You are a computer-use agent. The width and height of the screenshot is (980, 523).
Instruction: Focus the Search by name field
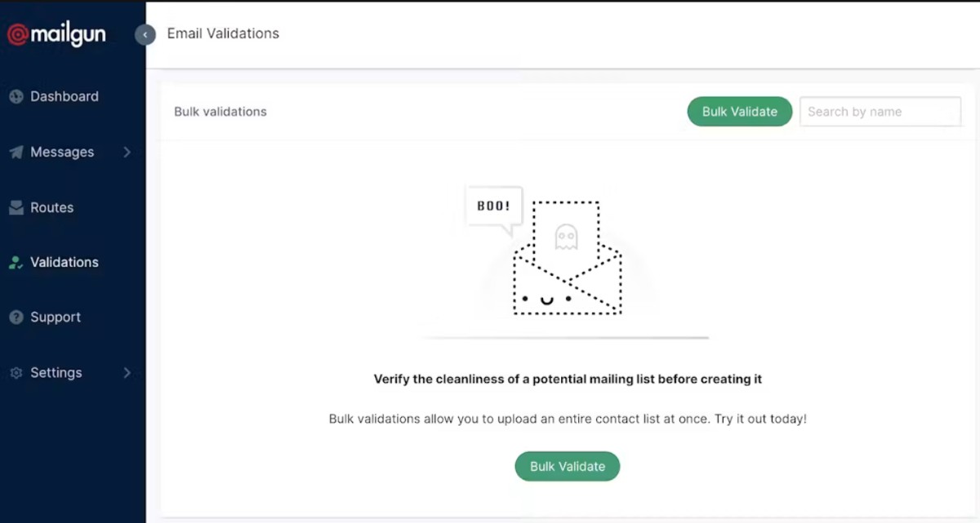coord(880,112)
